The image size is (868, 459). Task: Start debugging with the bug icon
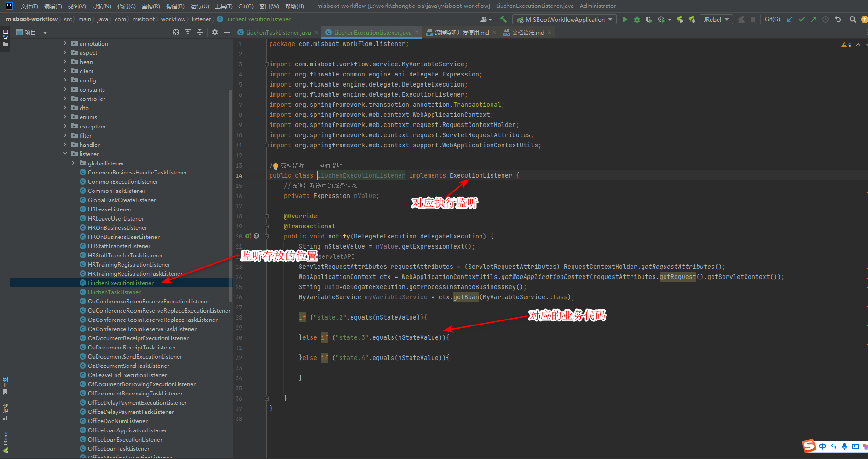pyautogui.click(x=637, y=19)
